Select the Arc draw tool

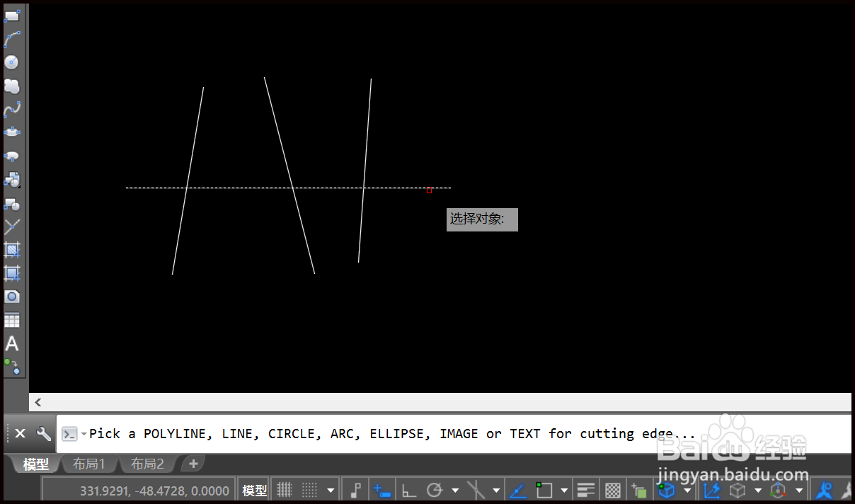(x=12, y=39)
